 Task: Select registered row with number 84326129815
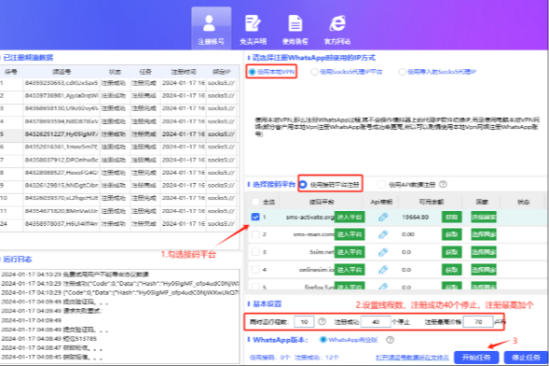pyautogui.click(x=119, y=185)
